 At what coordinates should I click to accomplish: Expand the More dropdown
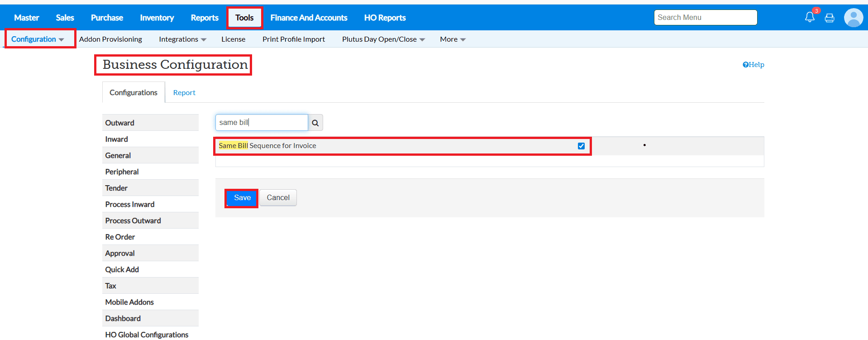pyautogui.click(x=453, y=39)
